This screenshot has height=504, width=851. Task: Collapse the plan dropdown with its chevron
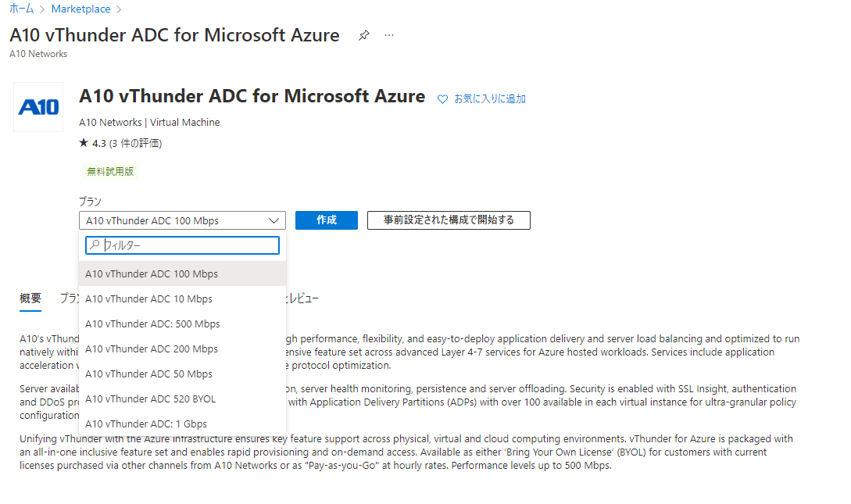coord(274,220)
